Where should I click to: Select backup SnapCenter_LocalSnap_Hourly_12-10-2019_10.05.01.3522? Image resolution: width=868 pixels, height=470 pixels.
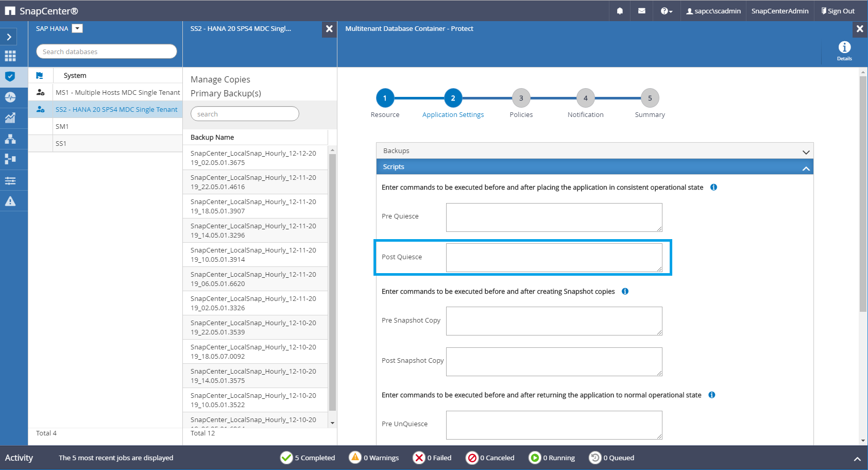255,400
